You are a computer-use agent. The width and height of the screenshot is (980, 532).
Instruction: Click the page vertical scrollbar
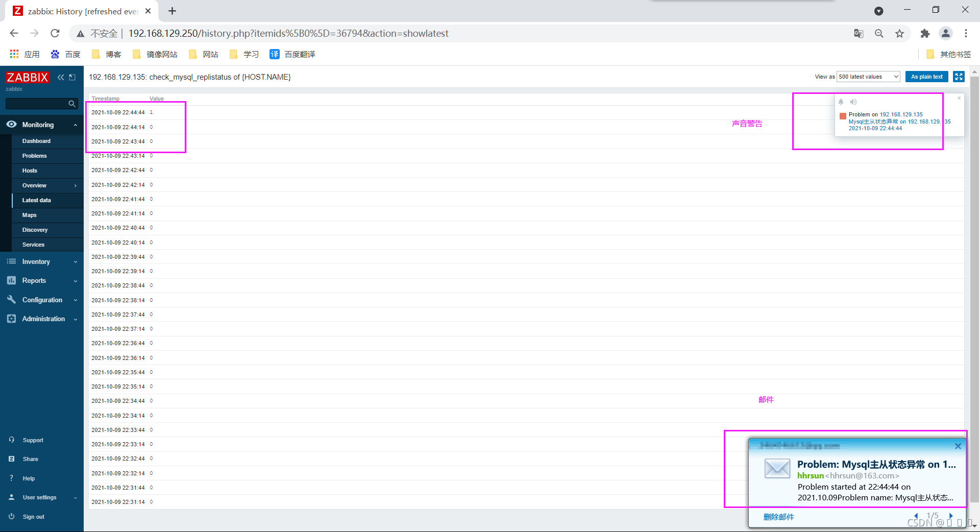pyautogui.click(x=974, y=289)
